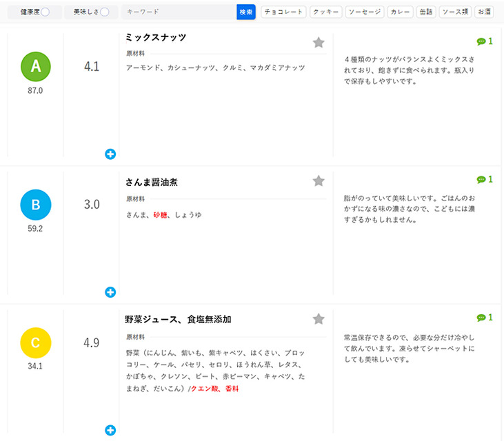Click the plus icon under rating 3.0

pos(110,292)
